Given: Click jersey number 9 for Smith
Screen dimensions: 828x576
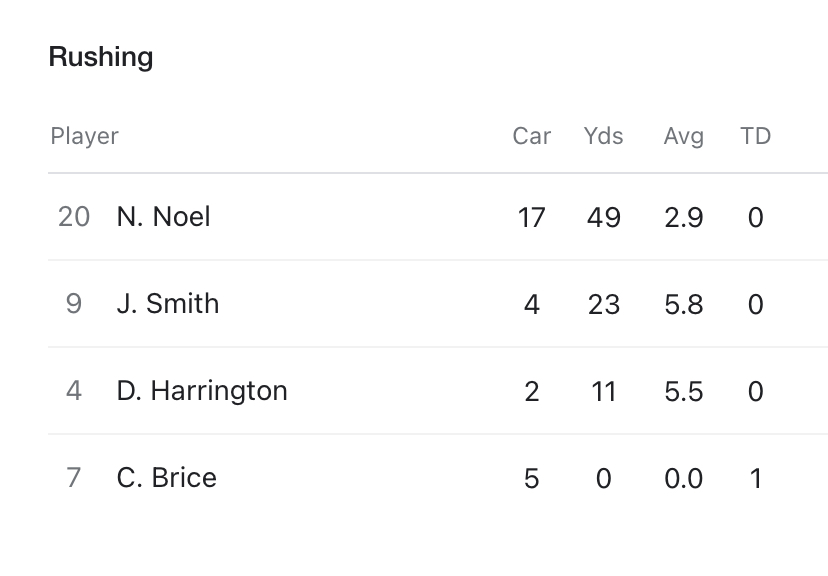Looking at the screenshot, I should coord(74,303).
